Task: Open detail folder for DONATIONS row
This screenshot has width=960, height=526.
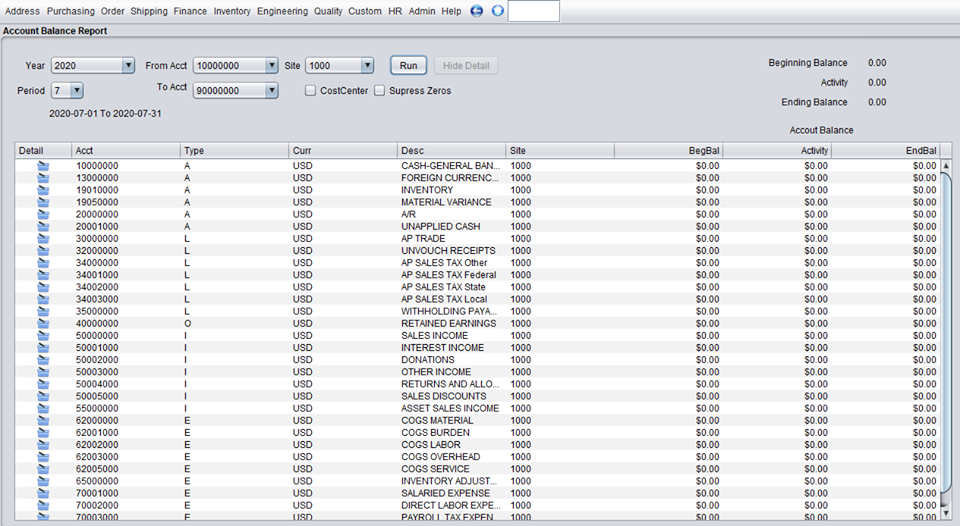Action: (43, 360)
